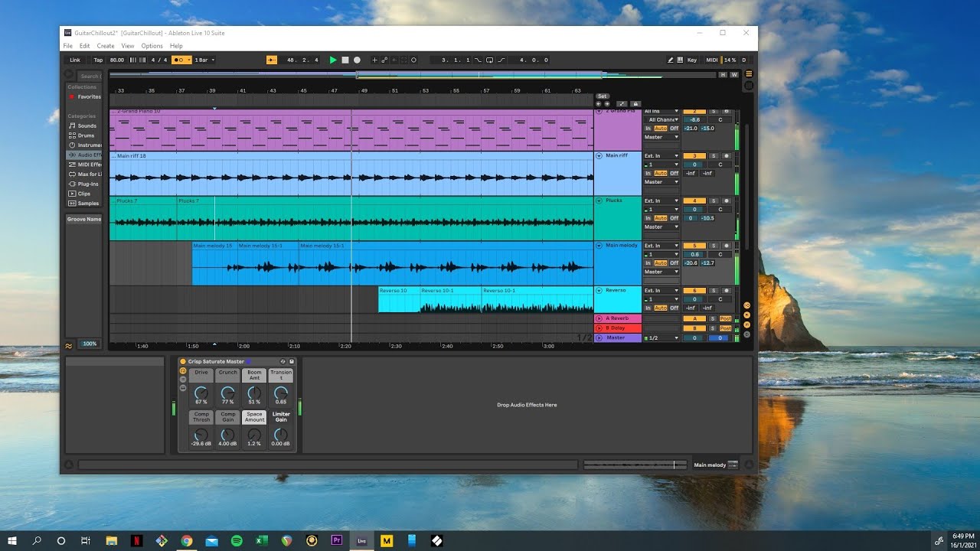Open the File menu
Screen dimensions: 980x551
[x=68, y=46]
